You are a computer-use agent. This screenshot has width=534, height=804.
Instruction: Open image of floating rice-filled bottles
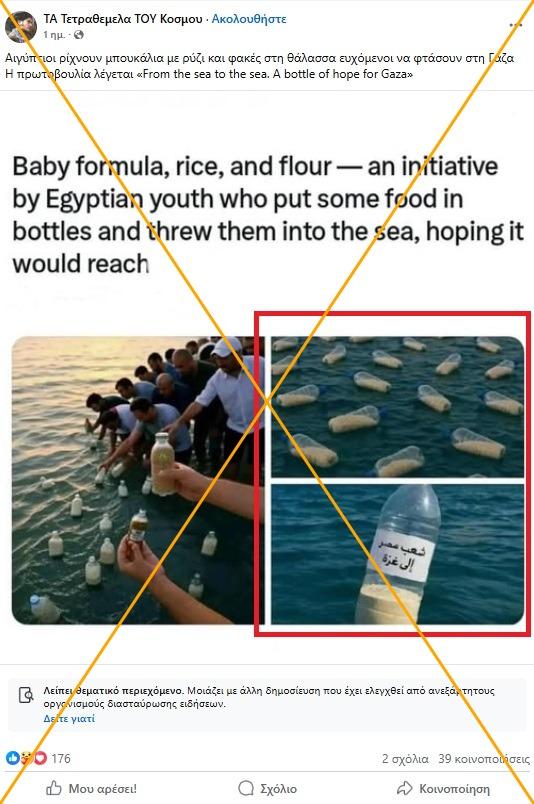click(x=398, y=407)
